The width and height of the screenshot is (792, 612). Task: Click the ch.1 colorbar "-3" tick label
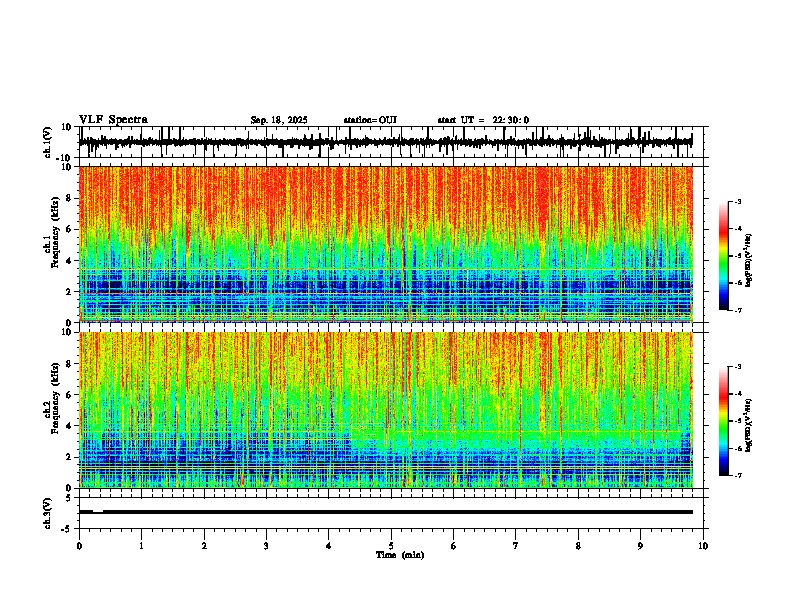[x=738, y=201]
